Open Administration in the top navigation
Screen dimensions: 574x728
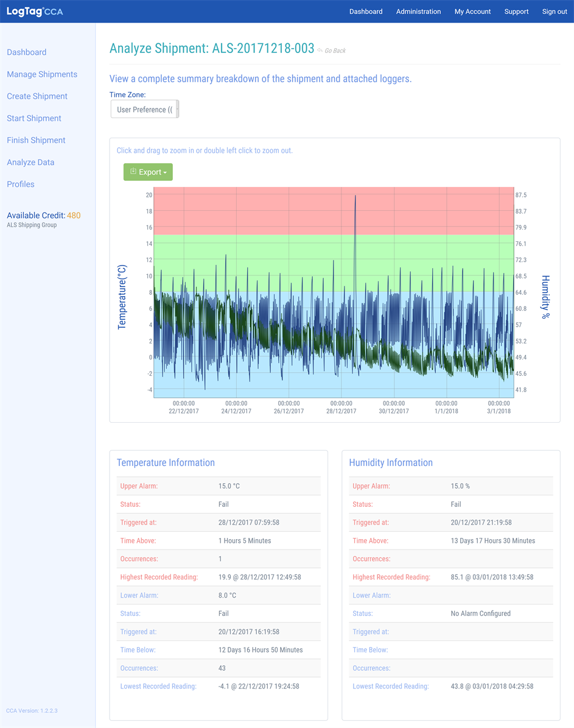point(418,12)
